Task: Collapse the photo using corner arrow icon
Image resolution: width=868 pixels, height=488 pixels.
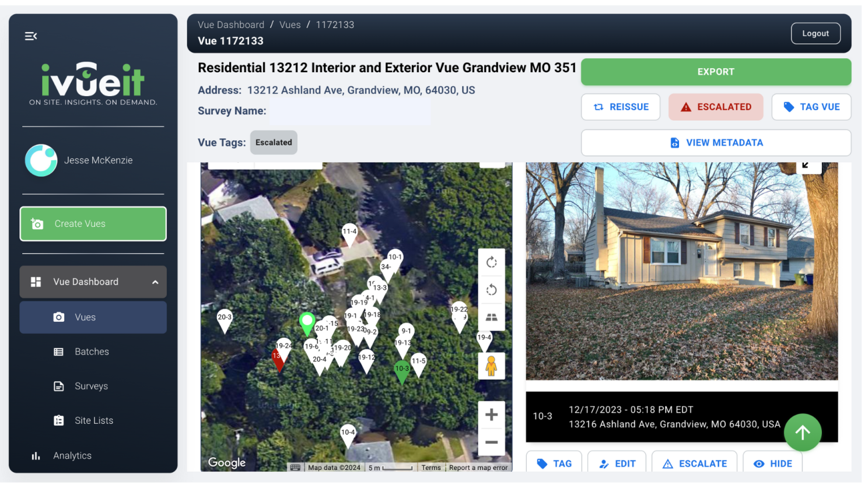Action: pos(806,166)
